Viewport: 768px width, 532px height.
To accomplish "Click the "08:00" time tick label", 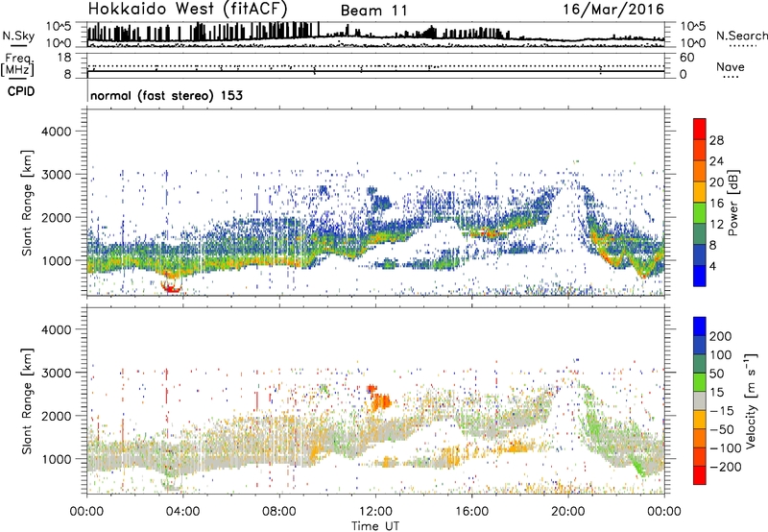I will [x=279, y=512].
